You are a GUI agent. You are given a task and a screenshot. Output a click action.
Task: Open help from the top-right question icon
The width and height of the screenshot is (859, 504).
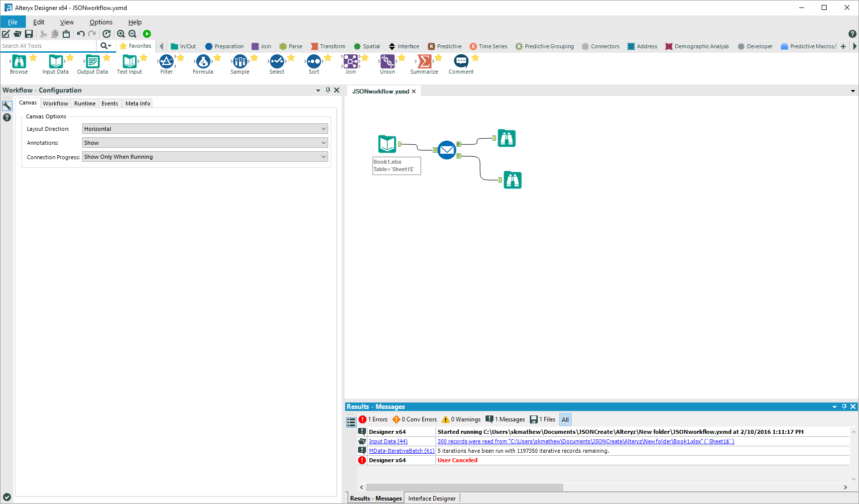(853, 34)
